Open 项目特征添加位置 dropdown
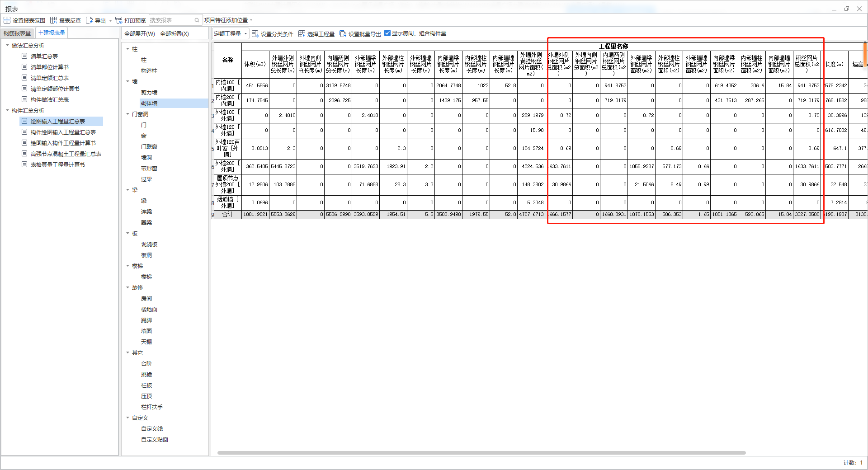868x470 pixels. click(228, 20)
